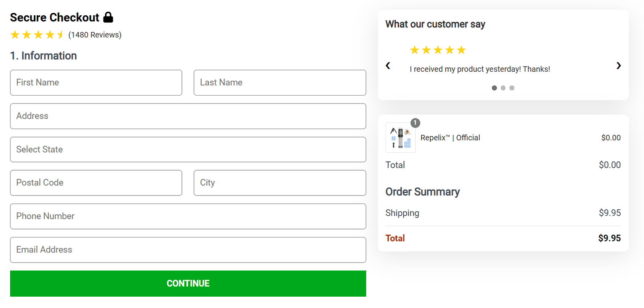Click the Order Summary heading
644x308 pixels.
click(x=422, y=192)
